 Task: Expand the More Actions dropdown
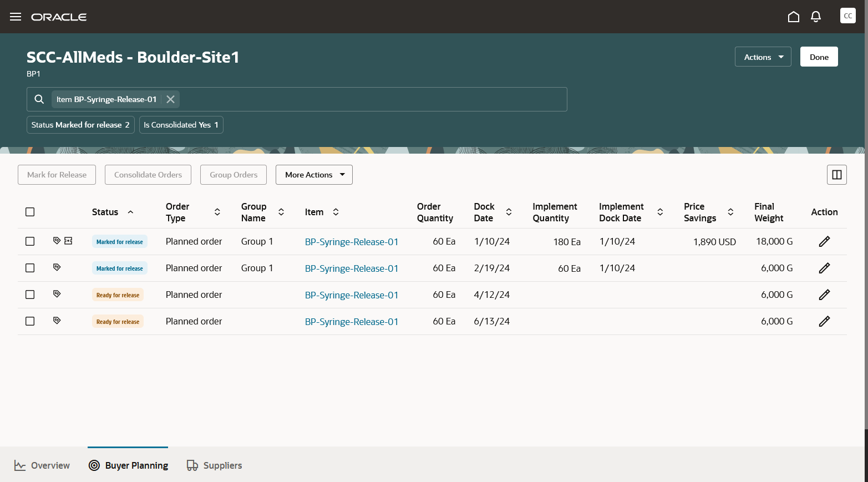[314, 175]
